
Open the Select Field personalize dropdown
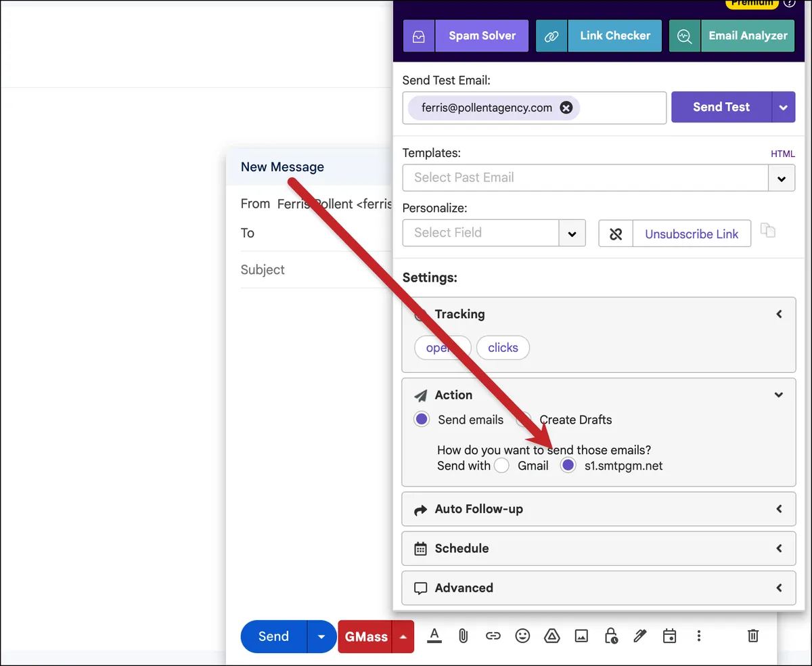pos(572,233)
